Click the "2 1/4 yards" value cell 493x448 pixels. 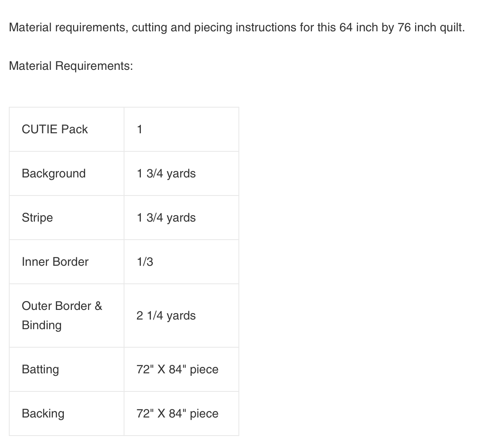[166, 316]
